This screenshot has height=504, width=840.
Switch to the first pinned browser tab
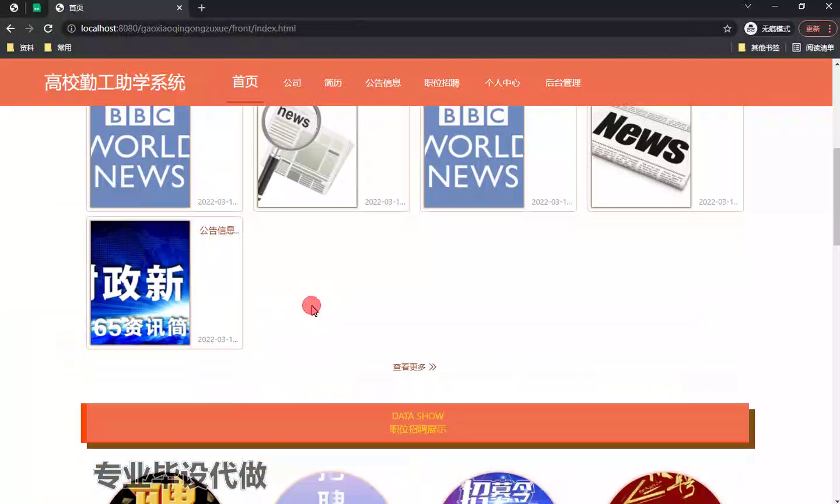(x=13, y=8)
